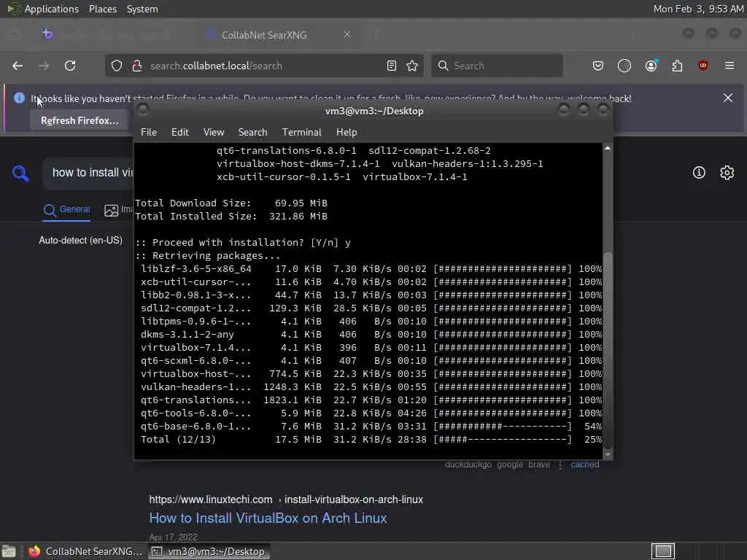Open the Pocket save icon
The image size is (747, 560).
(x=598, y=66)
